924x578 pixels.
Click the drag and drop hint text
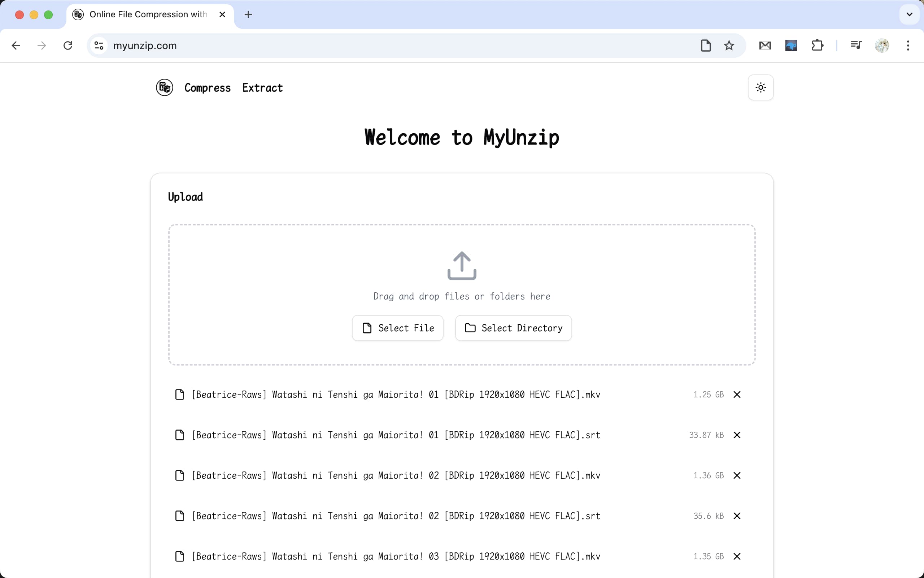coord(462,296)
